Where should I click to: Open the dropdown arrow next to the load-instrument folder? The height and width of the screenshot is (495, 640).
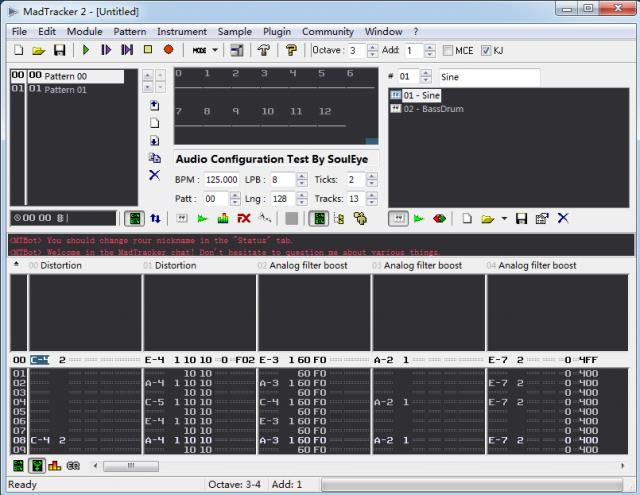tap(504, 219)
